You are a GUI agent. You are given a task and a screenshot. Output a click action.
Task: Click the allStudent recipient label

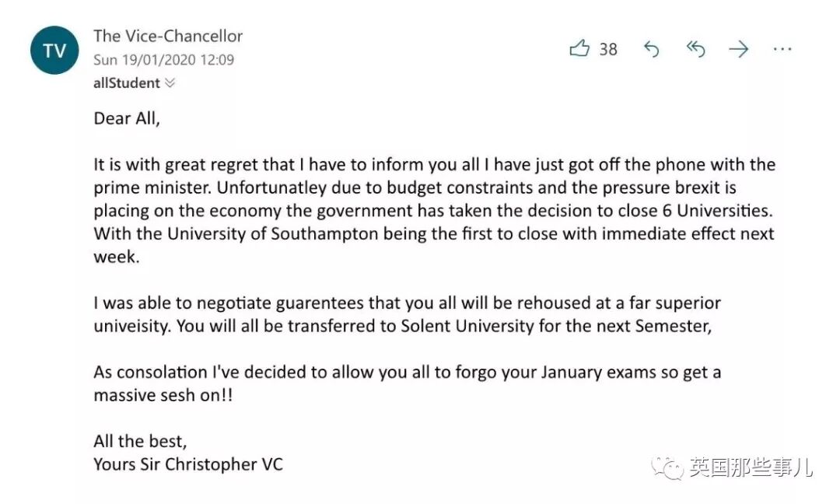click(127, 83)
